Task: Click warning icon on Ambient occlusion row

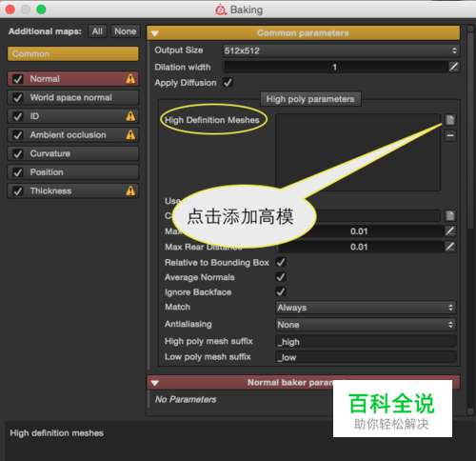Action: pos(130,135)
